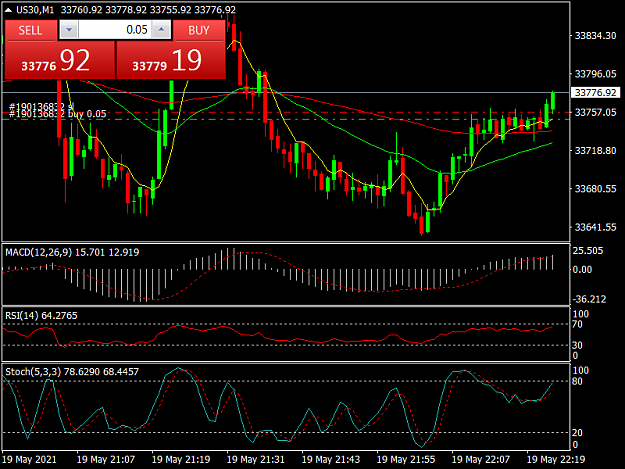Click time axis label 19 May 21:55

point(406,459)
